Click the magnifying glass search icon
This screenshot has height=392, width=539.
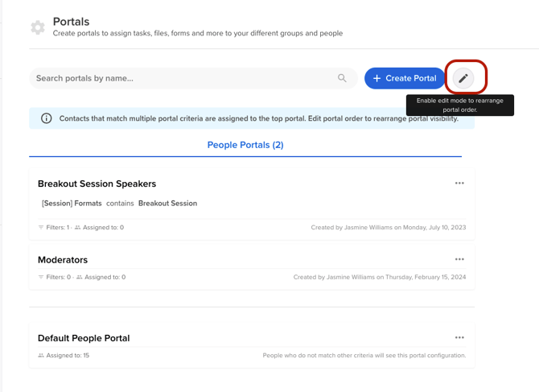pyautogui.click(x=342, y=78)
